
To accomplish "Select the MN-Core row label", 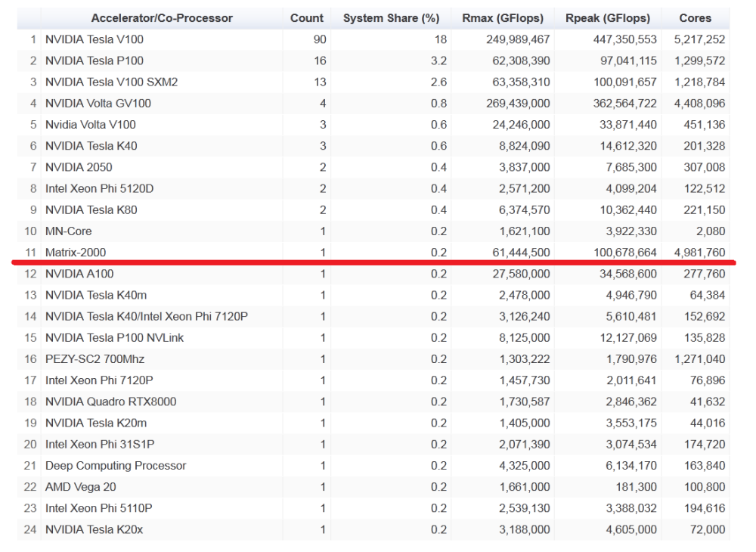I will [x=69, y=231].
